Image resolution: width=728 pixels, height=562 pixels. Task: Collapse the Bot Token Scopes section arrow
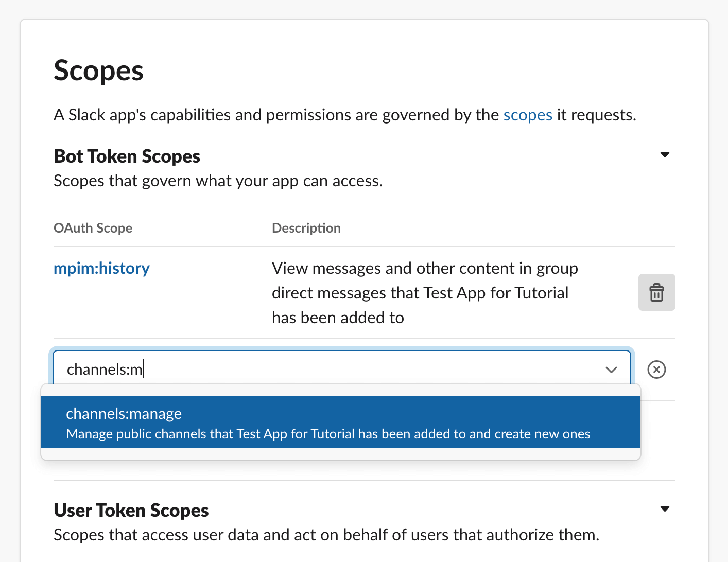[x=665, y=155]
